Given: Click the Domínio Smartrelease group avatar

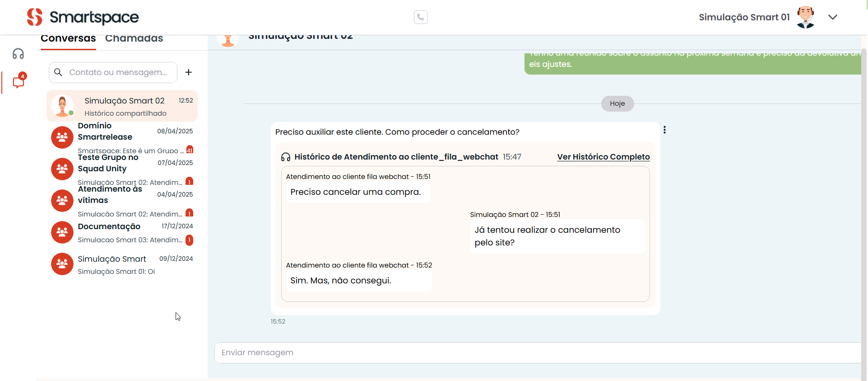Looking at the screenshot, I should pos(62,137).
